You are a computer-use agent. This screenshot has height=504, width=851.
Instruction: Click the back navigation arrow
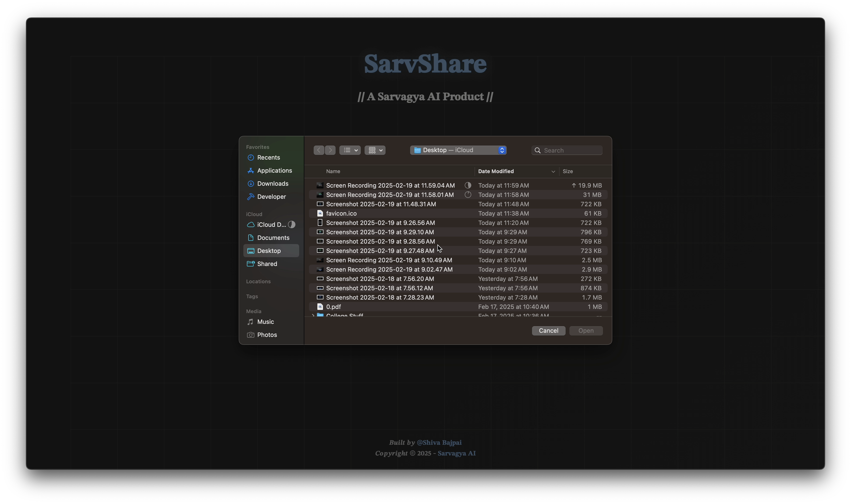319,150
